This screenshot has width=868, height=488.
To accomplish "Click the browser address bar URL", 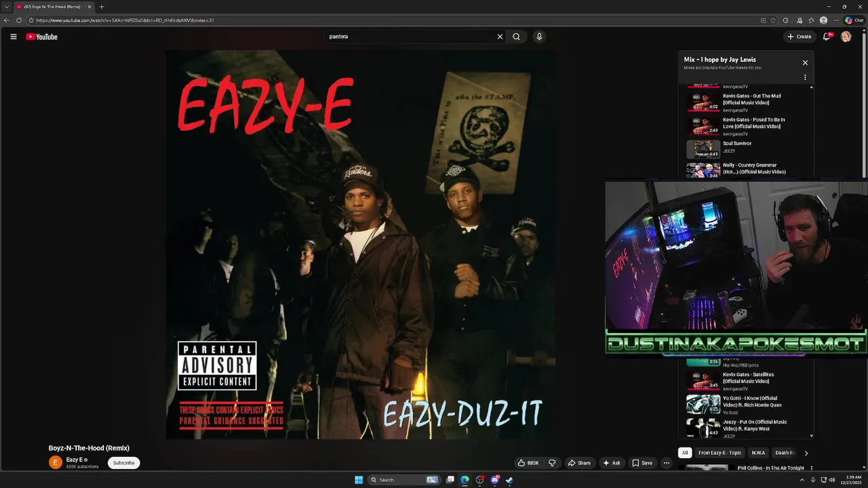I will point(125,20).
